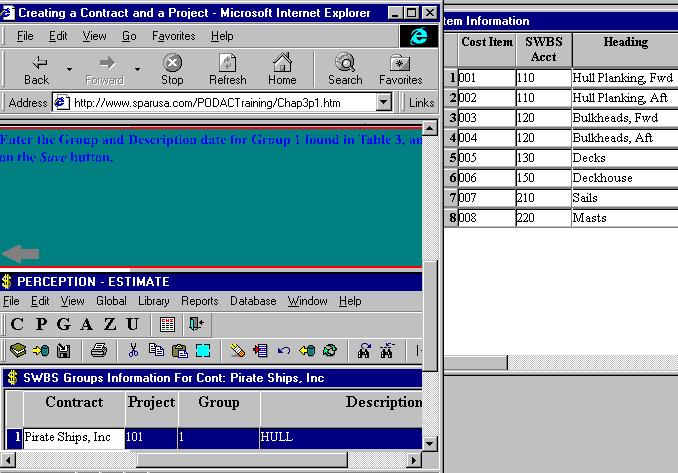This screenshot has height=473, width=678.
Task: Click the gray back arrow on tutorial page
Action: coord(21,253)
